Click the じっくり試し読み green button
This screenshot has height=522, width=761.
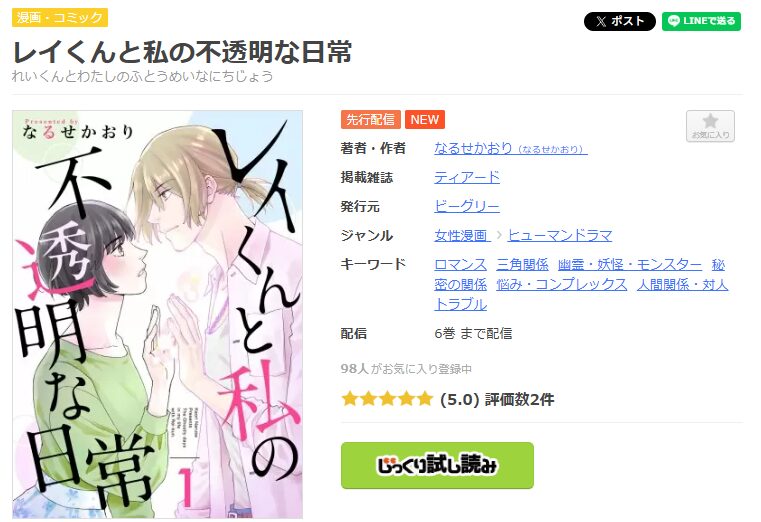(437, 465)
